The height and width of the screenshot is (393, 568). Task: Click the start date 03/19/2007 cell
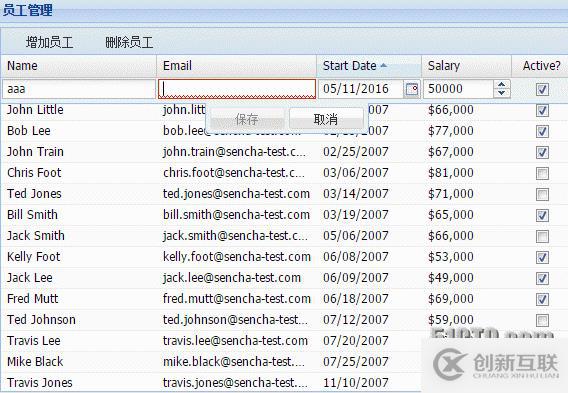(356, 215)
